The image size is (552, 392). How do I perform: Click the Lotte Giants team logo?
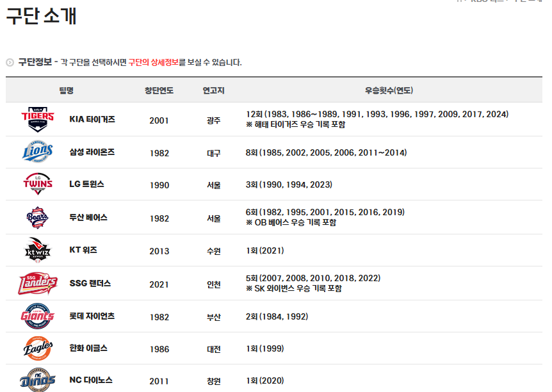coord(38,316)
